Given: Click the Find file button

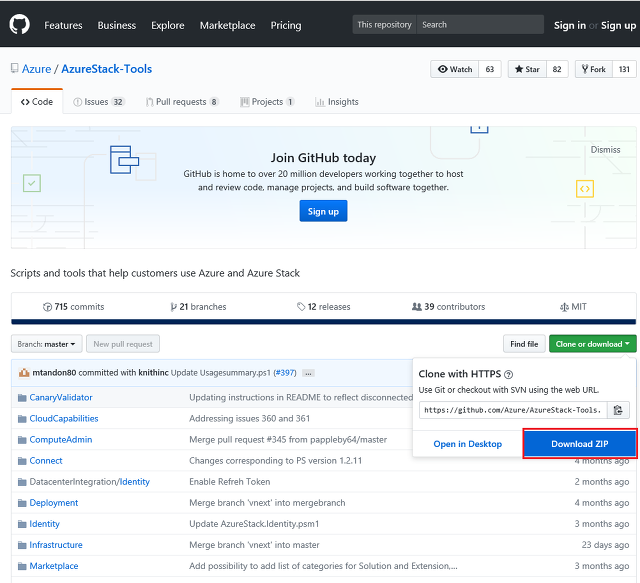Looking at the screenshot, I should [524, 344].
